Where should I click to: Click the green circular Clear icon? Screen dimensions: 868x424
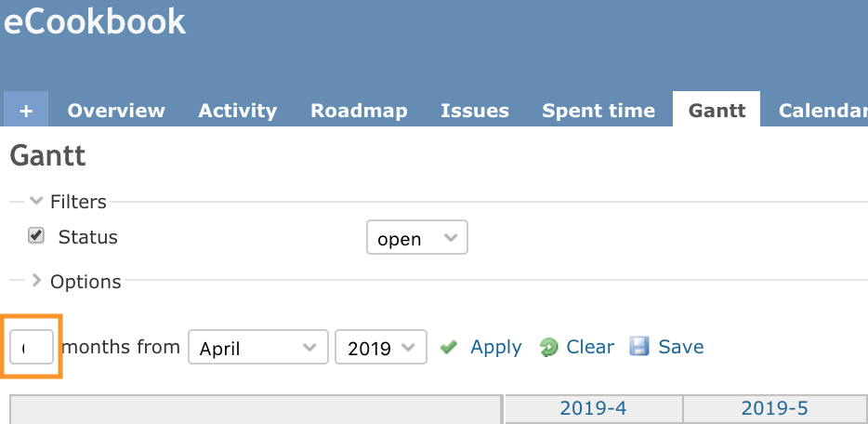(548, 348)
